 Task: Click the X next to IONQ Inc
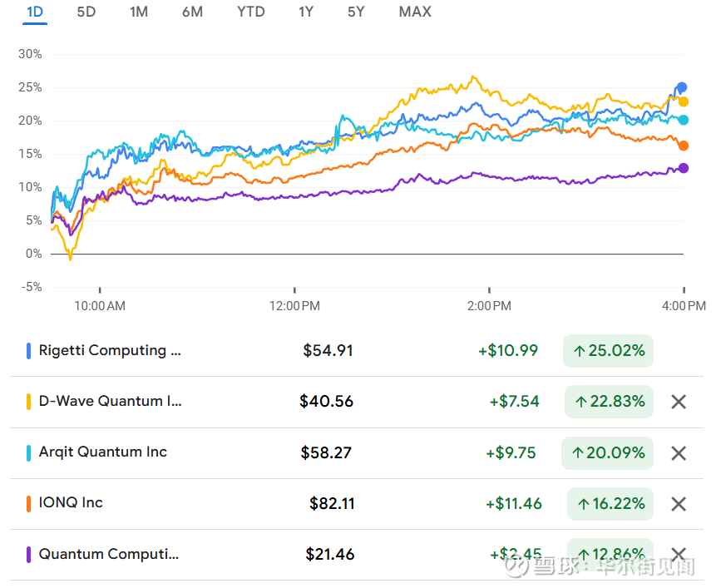coord(679,504)
